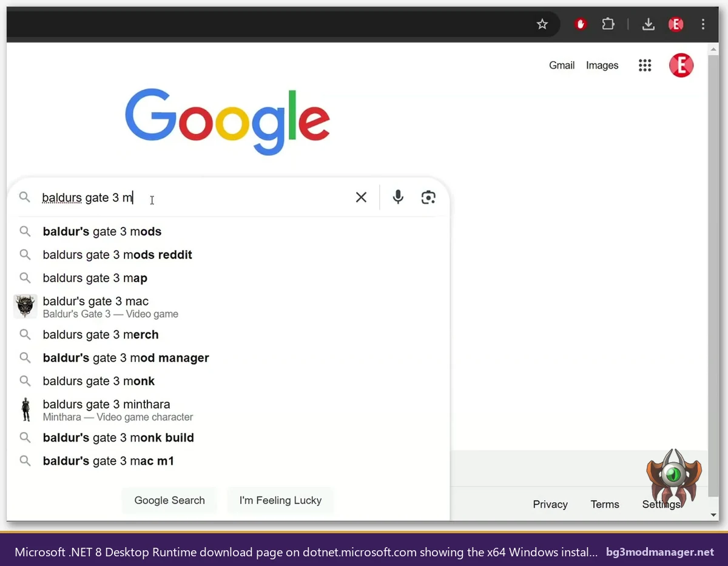728x566 pixels.
Task: Click the bg3modmanager.net caption link
Action: point(660,552)
